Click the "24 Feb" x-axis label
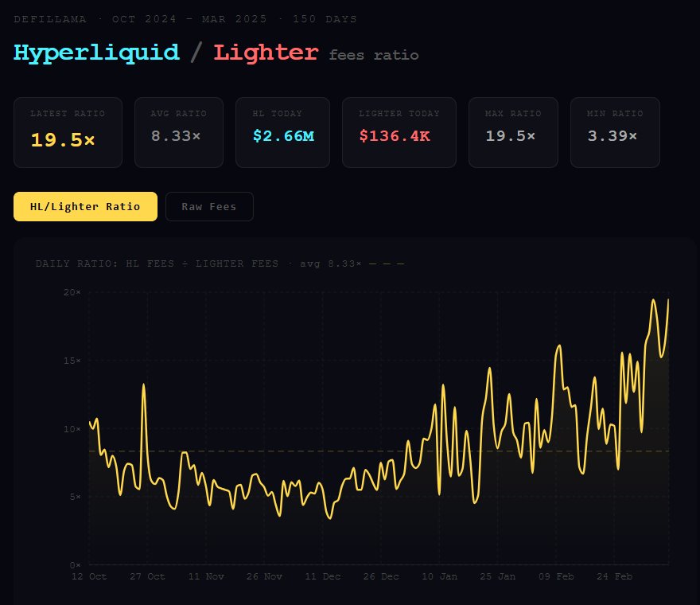This screenshot has height=605, width=700. pos(615,577)
